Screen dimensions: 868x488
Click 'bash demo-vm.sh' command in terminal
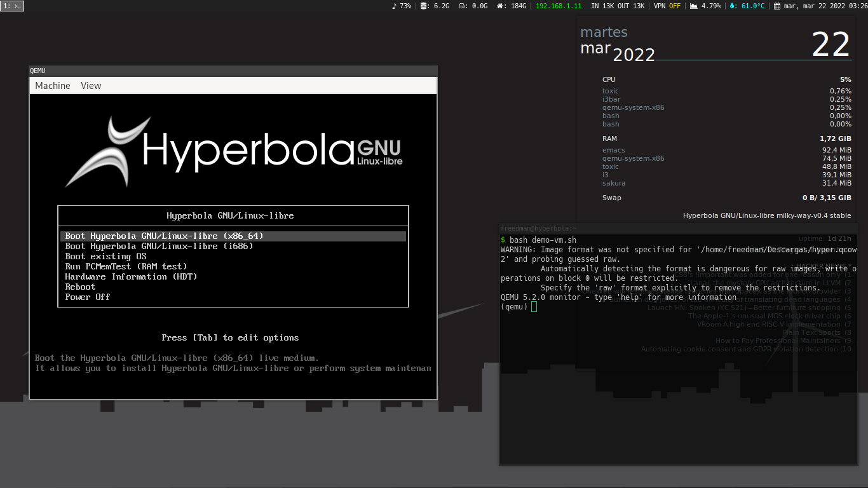[x=543, y=240]
